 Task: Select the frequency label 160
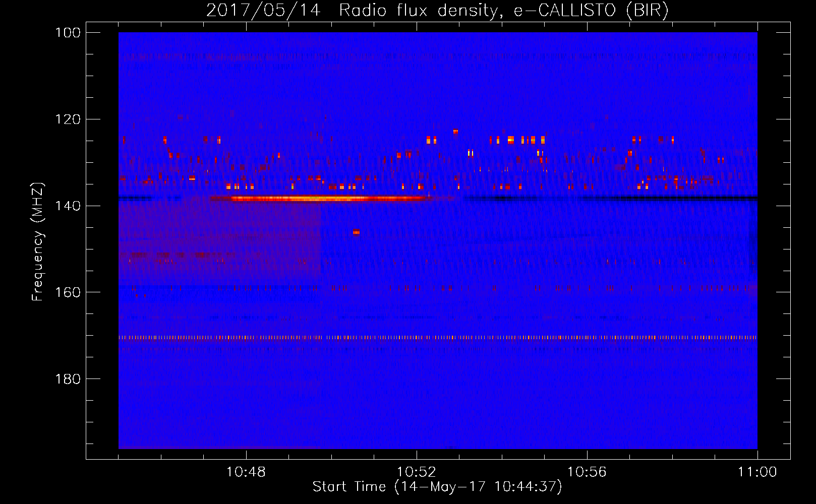coord(69,292)
